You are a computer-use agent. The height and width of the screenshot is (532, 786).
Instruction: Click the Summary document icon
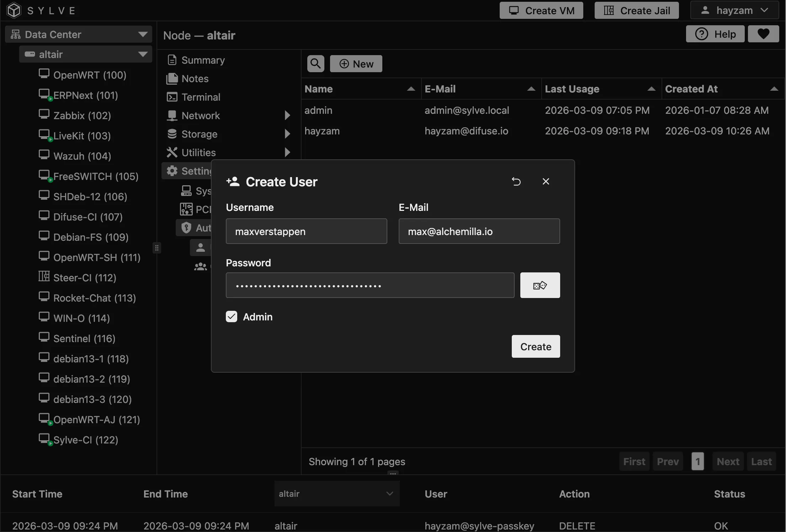(172, 60)
